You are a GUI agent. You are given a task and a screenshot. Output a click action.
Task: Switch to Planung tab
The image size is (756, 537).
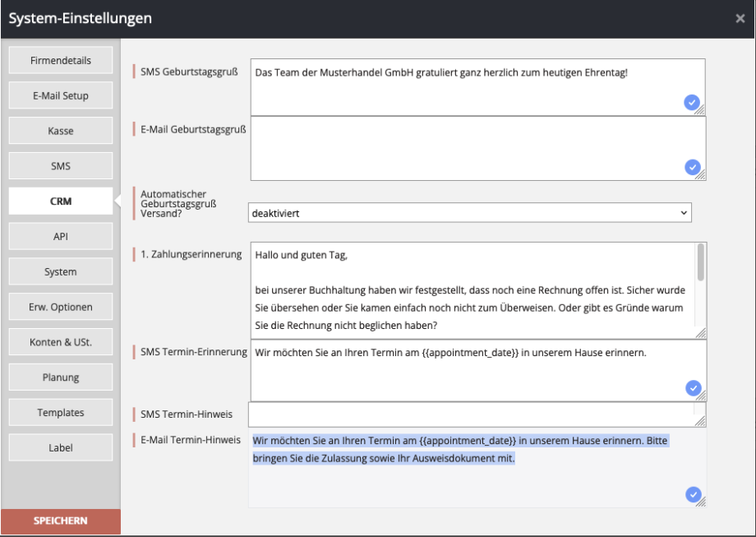pyautogui.click(x=61, y=378)
